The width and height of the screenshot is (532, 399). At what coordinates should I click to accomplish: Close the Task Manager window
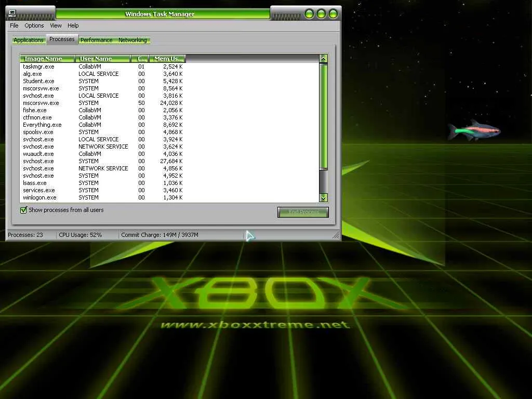[x=333, y=14]
